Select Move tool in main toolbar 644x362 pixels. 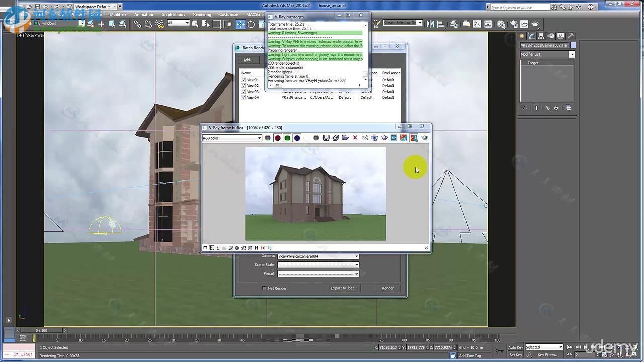point(240,24)
